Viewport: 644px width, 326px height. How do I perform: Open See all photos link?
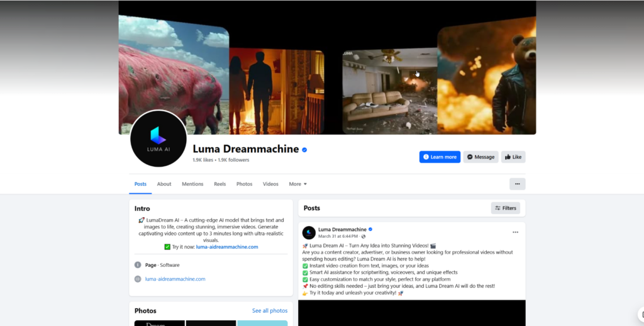coord(270,311)
